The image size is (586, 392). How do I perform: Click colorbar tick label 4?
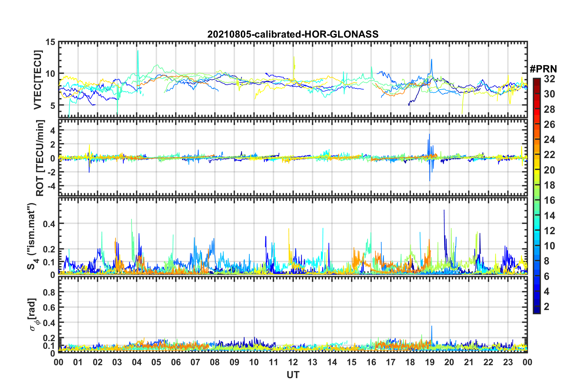click(547, 292)
